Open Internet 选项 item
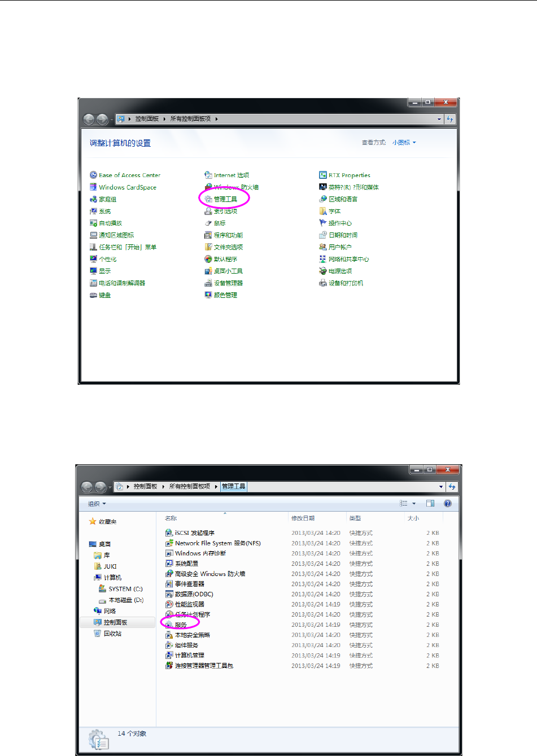The height and width of the screenshot is (756, 537). pyautogui.click(x=227, y=175)
